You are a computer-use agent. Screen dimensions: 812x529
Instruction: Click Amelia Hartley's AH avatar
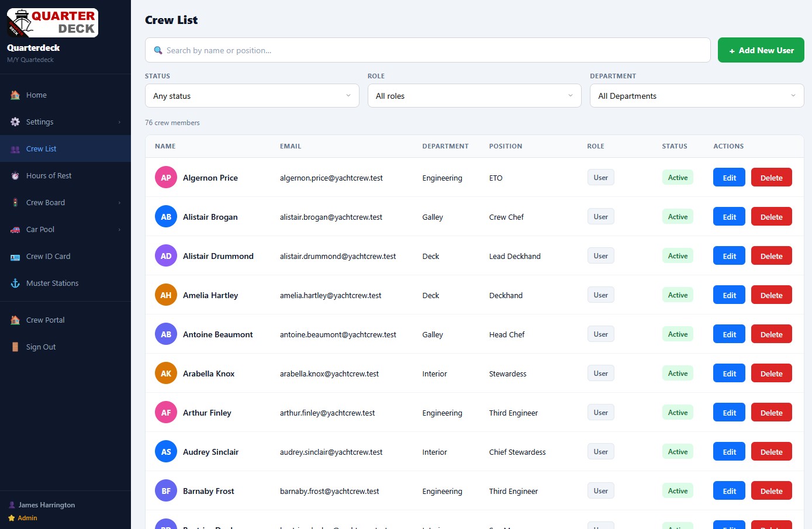click(166, 295)
